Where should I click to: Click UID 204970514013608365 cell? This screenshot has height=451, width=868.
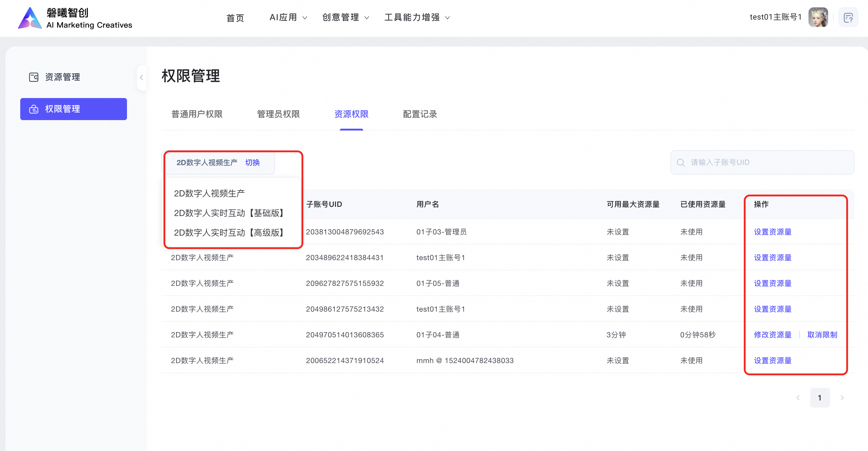coord(345,335)
